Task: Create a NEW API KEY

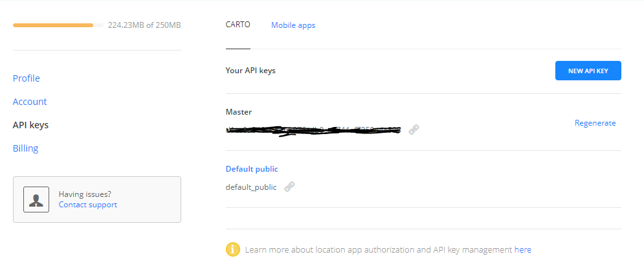Action: [588, 71]
